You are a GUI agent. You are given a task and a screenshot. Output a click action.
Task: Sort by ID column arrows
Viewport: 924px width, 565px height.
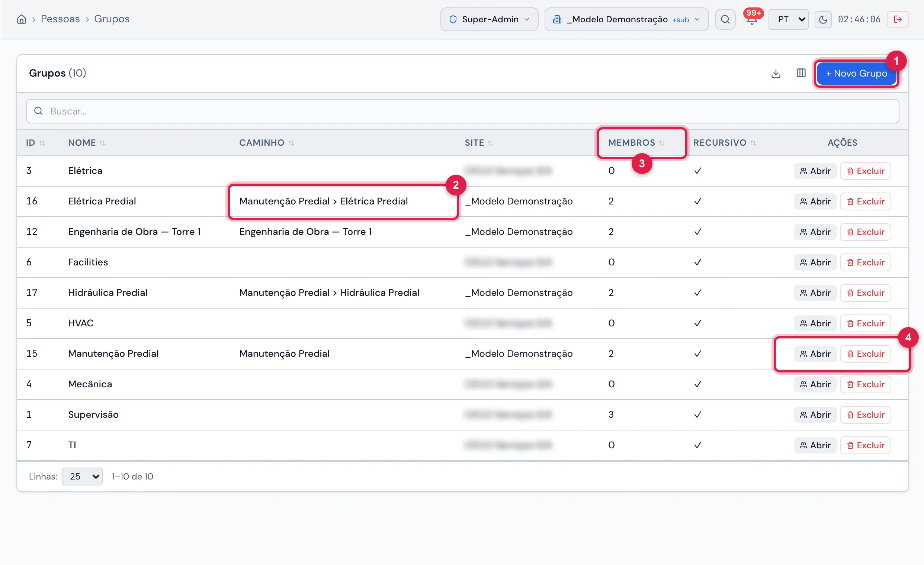pyautogui.click(x=42, y=143)
